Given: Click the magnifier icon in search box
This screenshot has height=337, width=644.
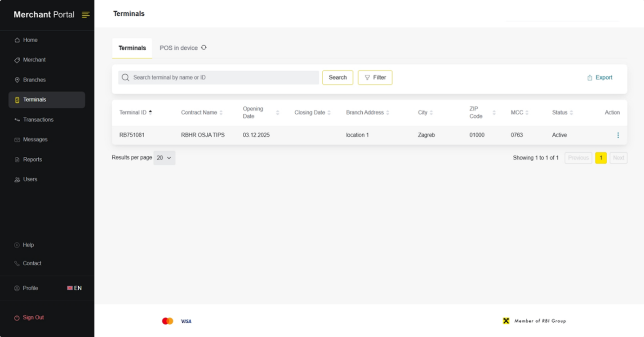Looking at the screenshot, I should coord(125,77).
